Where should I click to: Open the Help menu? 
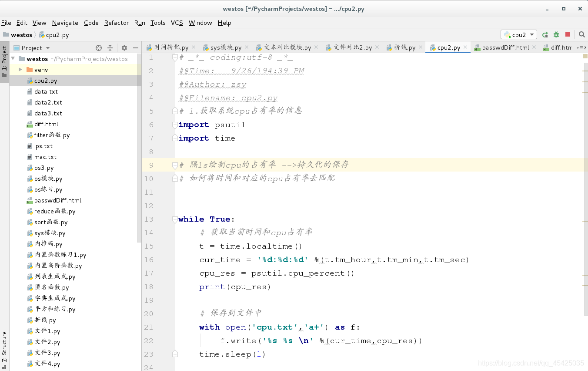(224, 23)
